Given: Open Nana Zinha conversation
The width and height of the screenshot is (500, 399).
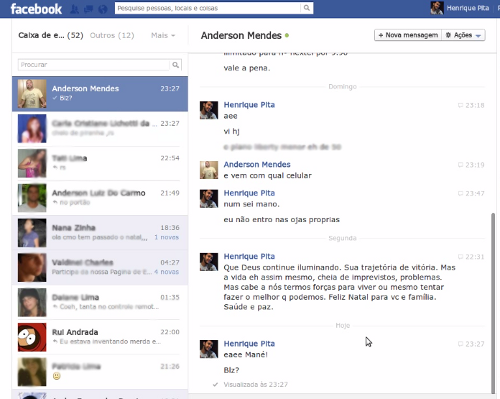Looking at the screenshot, I should [x=100, y=233].
